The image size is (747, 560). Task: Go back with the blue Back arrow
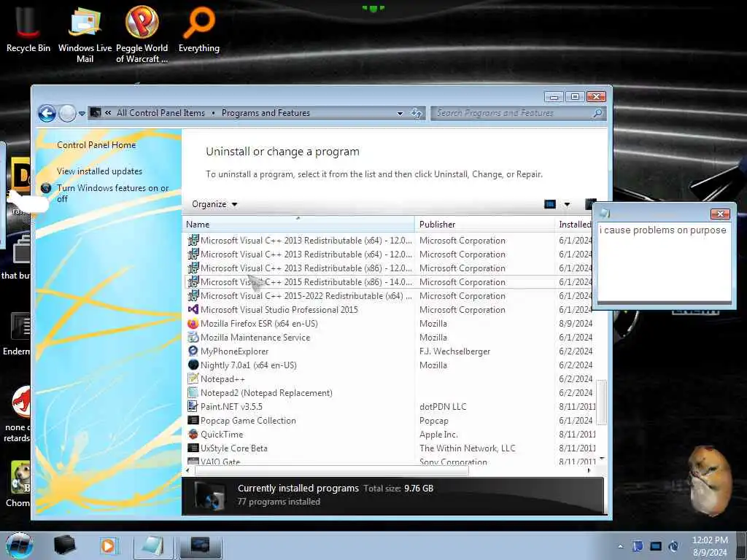(47, 113)
